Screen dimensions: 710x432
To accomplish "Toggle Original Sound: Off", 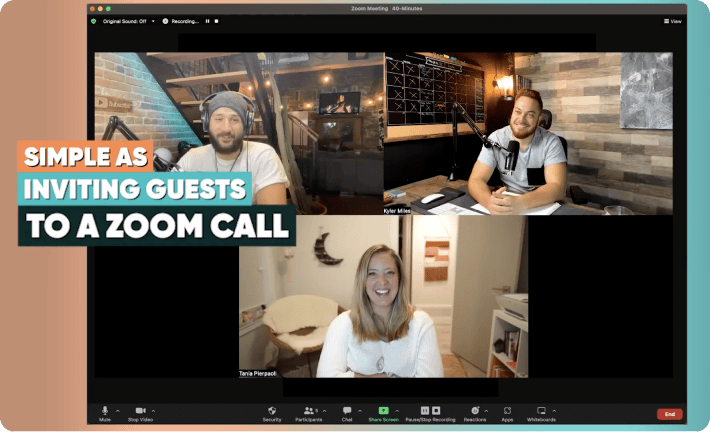I will pos(125,21).
